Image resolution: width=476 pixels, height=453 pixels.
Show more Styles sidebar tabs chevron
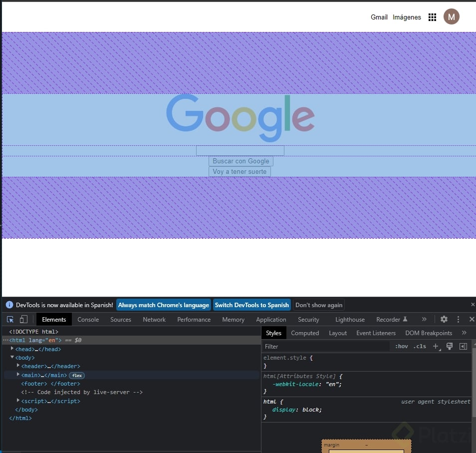[464, 333]
